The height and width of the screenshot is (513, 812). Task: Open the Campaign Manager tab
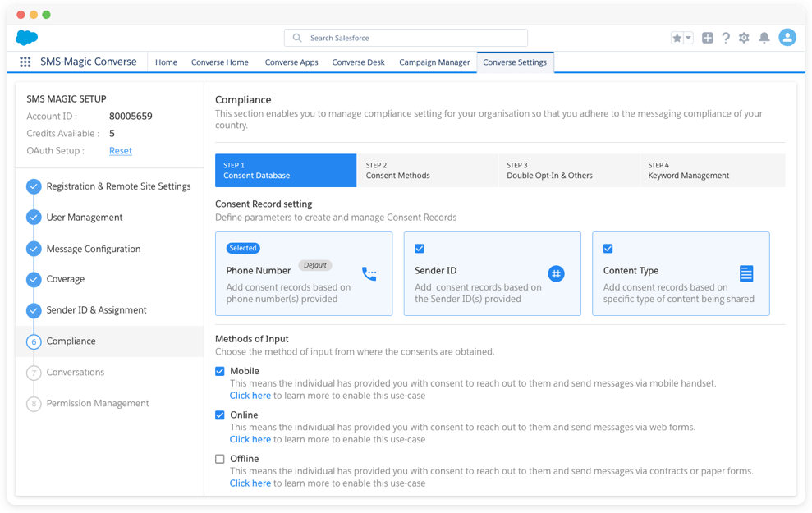(434, 62)
